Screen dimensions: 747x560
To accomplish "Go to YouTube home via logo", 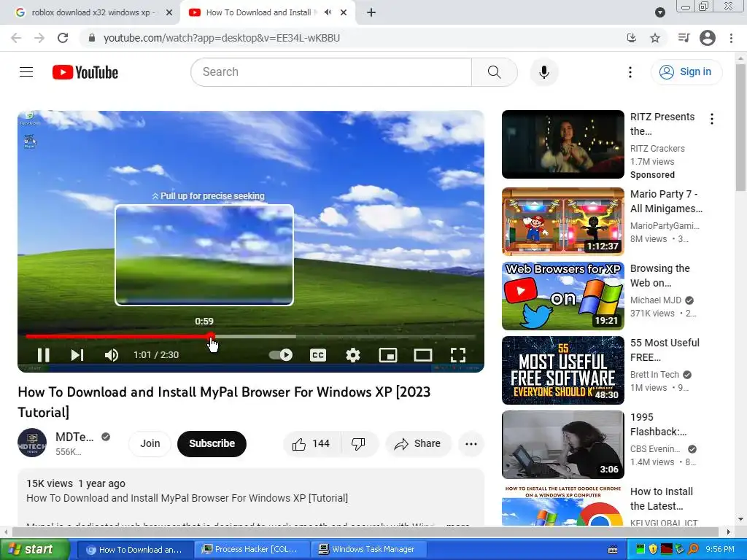I will 85,72.
